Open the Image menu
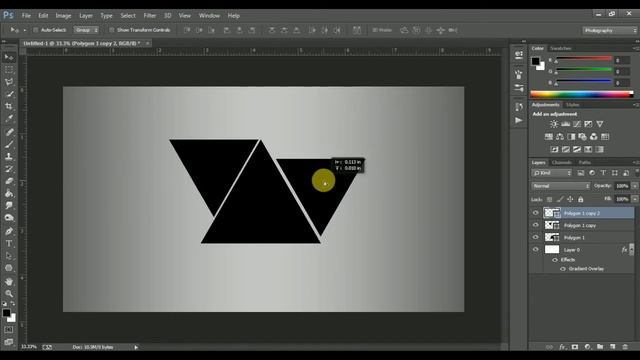Screen dimensions: 640x360 pyautogui.click(x=63, y=16)
